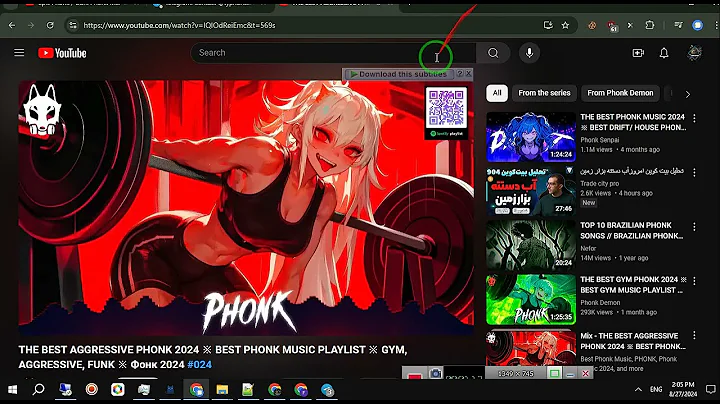Reload the page with the refresh icon

pos(50,25)
